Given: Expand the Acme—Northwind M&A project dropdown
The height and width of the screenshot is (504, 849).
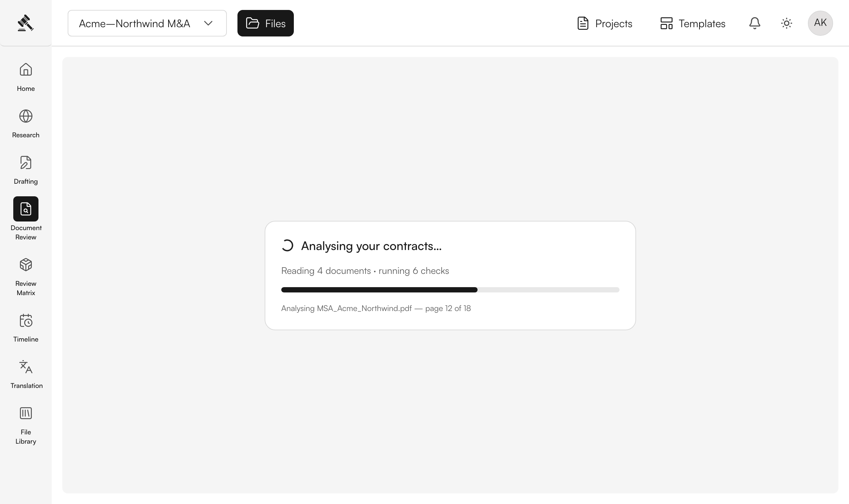Looking at the screenshot, I should point(147,23).
